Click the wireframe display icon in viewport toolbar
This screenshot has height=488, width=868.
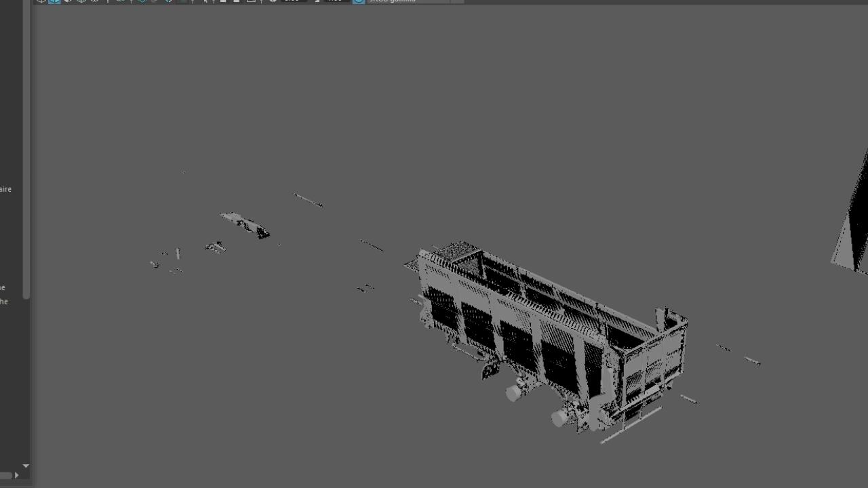click(x=41, y=1)
